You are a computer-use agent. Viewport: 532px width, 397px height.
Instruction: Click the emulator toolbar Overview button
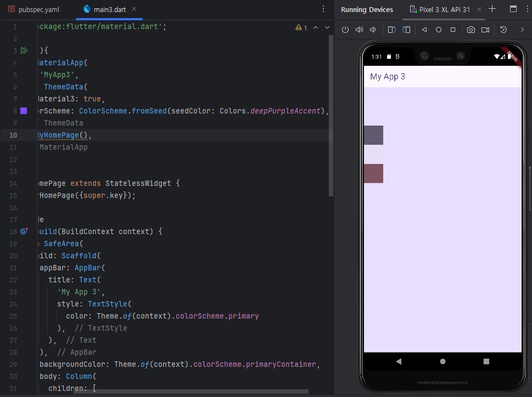click(x=452, y=30)
